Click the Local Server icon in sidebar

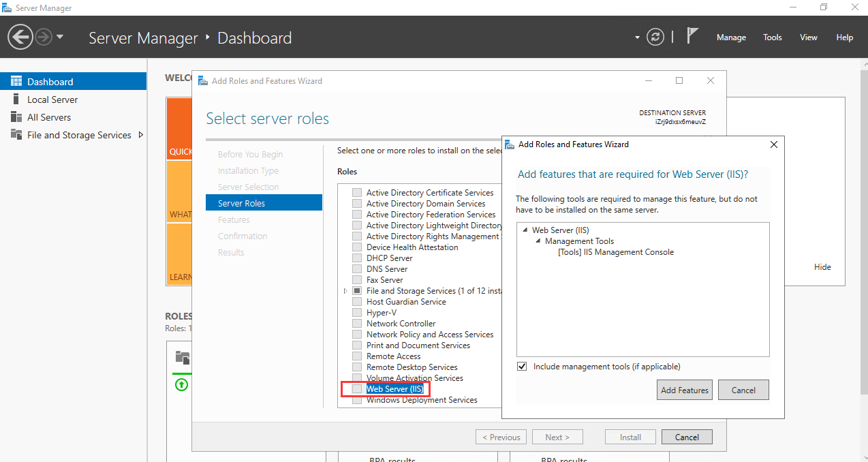pyautogui.click(x=16, y=99)
